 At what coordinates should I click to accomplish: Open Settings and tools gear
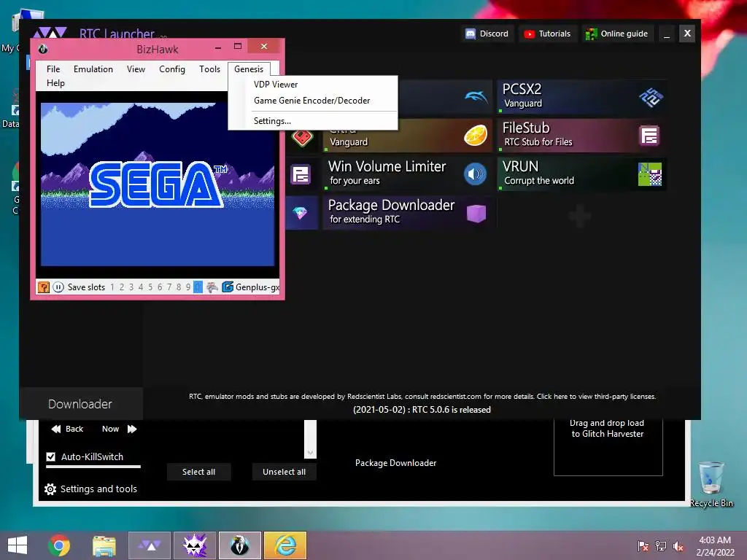90,489
